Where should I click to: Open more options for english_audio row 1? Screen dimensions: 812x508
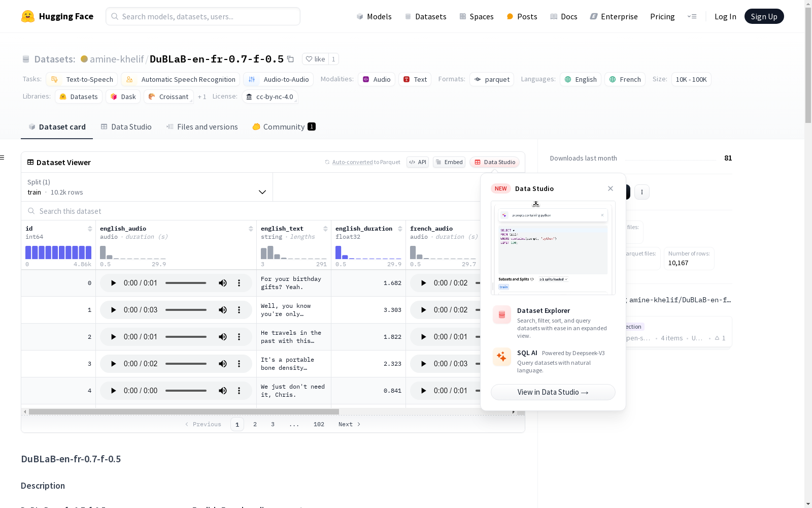239,310
